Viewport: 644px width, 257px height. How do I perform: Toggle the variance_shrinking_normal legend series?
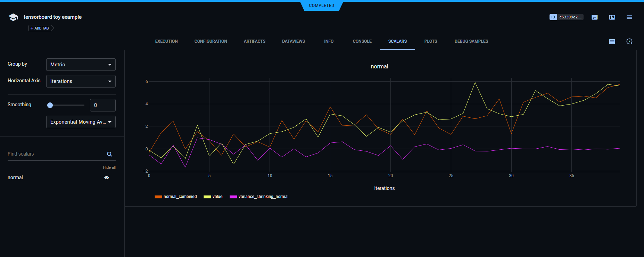click(x=259, y=197)
